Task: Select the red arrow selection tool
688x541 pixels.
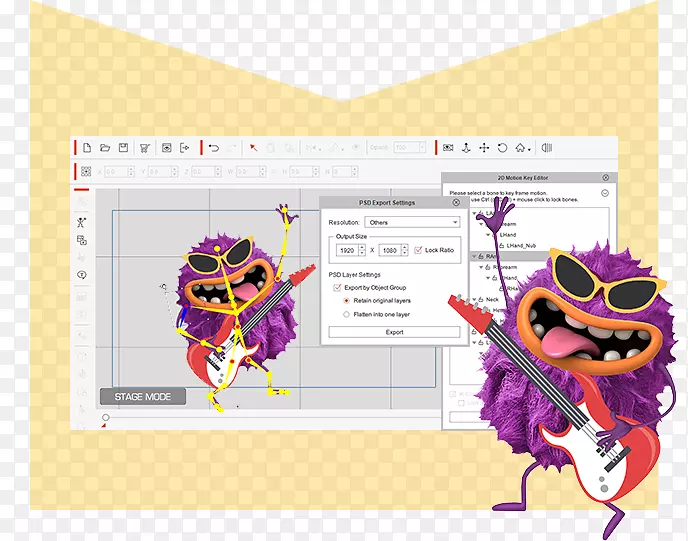Action: point(253,148)
